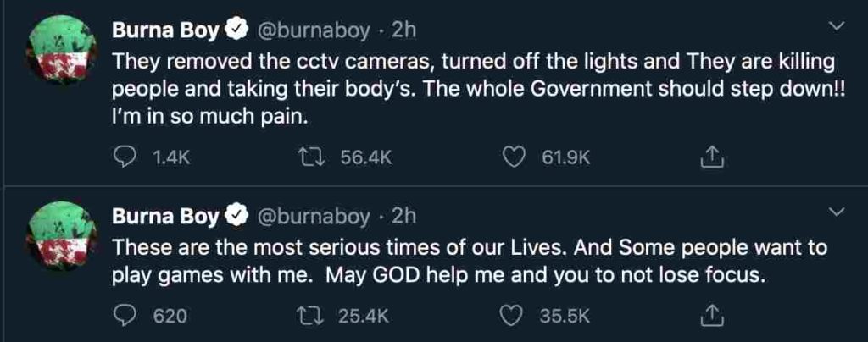Open @burnaboy handle on second tweet
The width and height of the screenshot is (868, 342).
coord(313,217)
